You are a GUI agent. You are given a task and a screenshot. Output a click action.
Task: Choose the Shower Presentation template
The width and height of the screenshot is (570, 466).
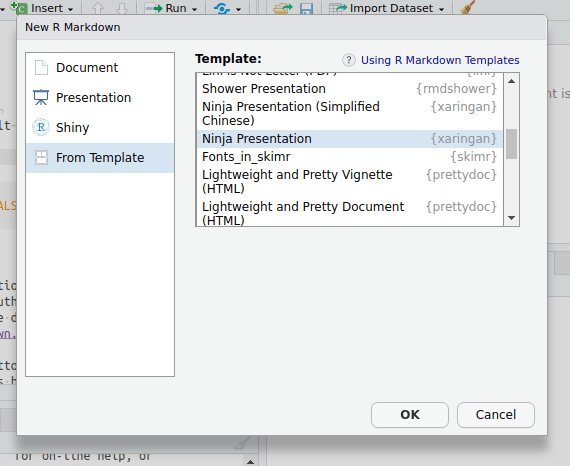click(349, 89)
